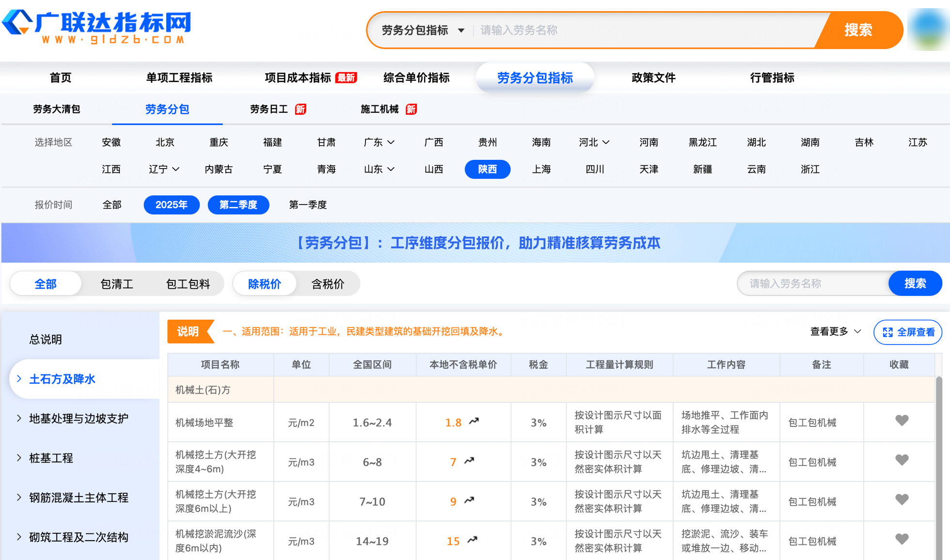Open the user avatar in top right
This screenshot has height=560, width=950.
[x=928, y=29]
